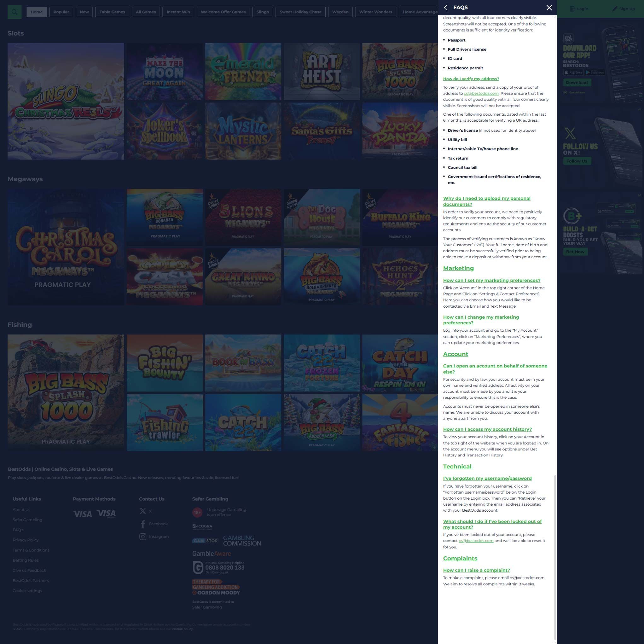Click the cs@bestodds.com link under locked account
644x644 pixels.
[x=476, y=541]
